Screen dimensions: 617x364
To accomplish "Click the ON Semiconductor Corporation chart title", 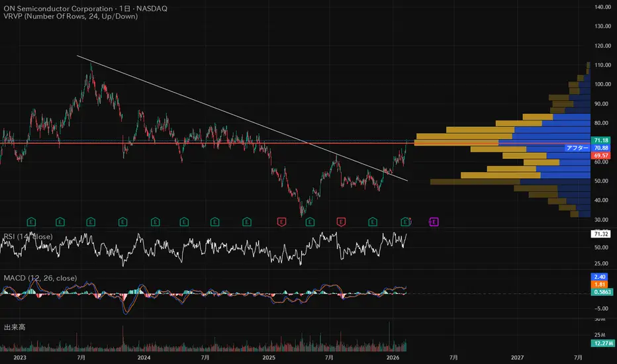I will [x=85, y=8].
